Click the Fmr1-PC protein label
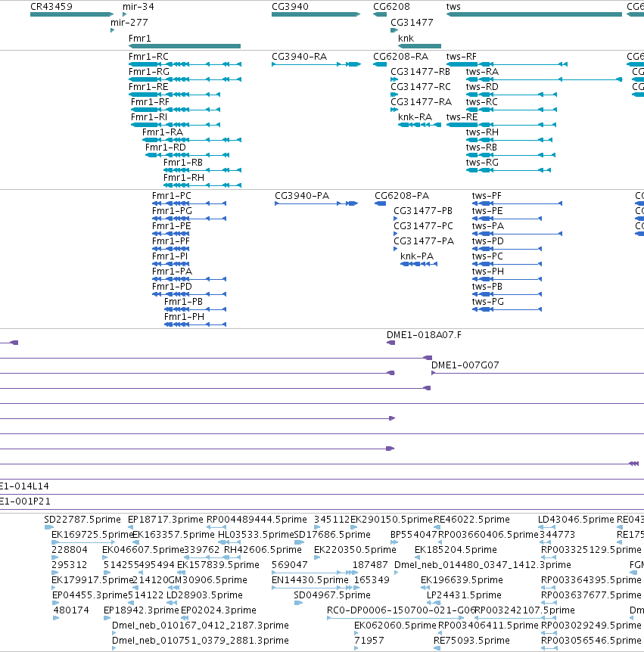The image size is (644, 652). click(x=172, y=196)
